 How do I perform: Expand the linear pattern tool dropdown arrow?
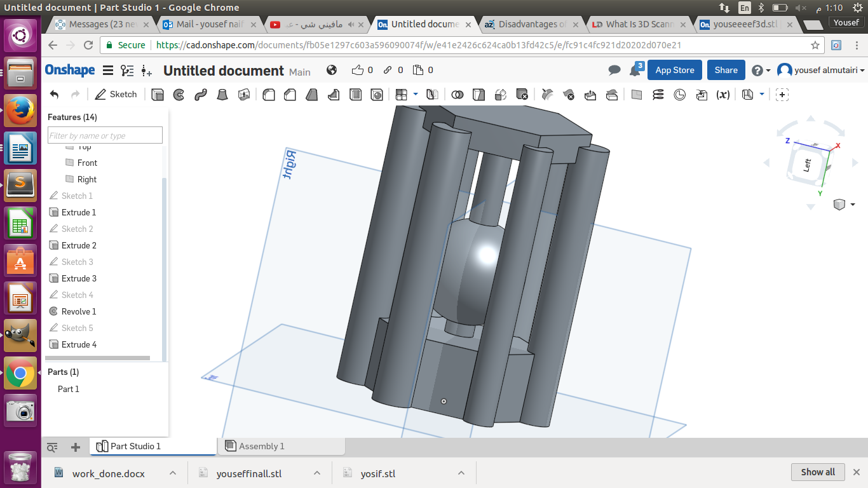pyautogui.click(x=416, y=94)
